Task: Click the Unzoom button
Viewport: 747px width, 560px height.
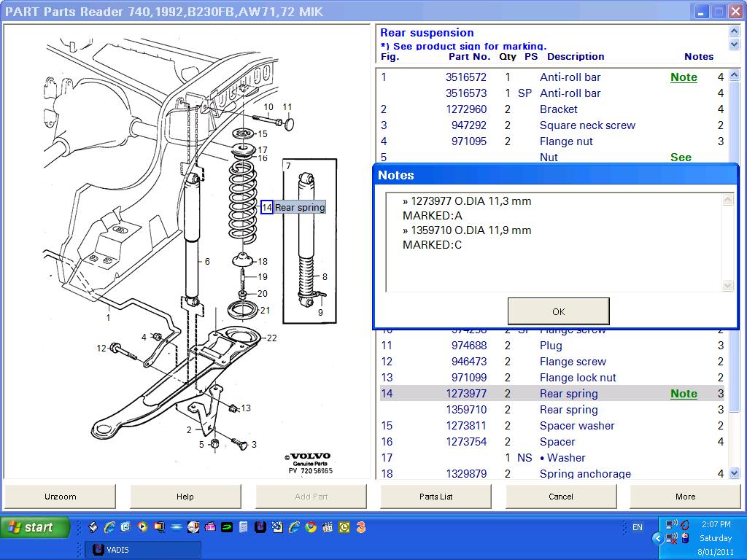Action: [x=60, y=497]
